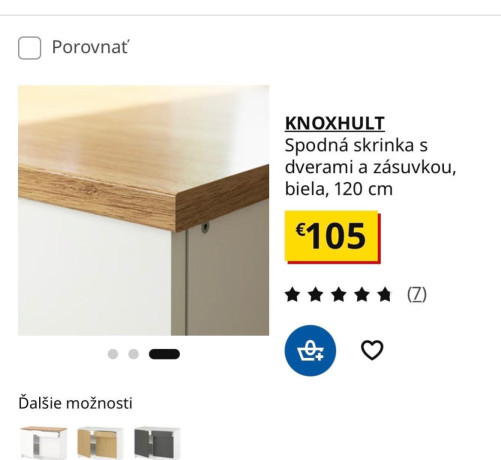This screenshot has width=501, height=460.
Task: Select the active black carousel indicator
Action: coord(164,354)
